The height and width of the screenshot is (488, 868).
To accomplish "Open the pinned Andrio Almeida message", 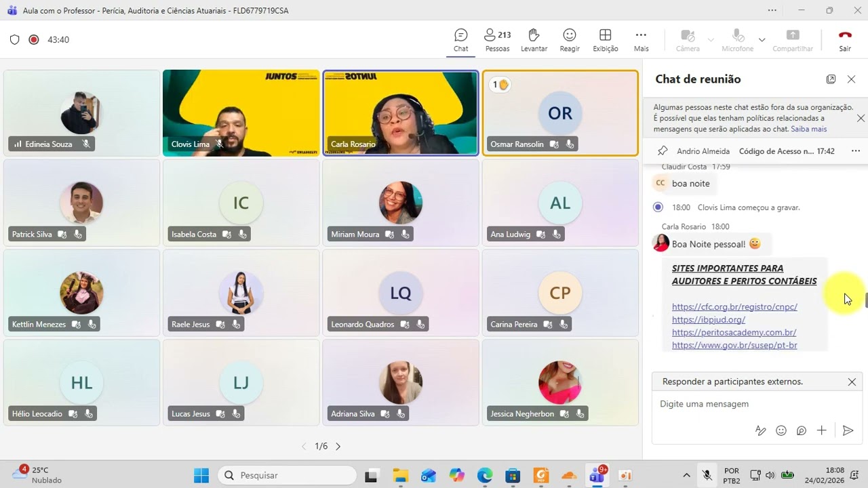I will (x=755, y=151).
